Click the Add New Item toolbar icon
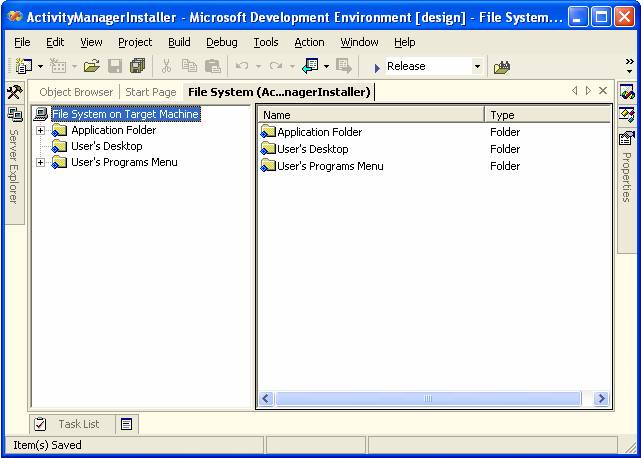The height and width of the screenshot is (458, 641). [x=58, y=66]
